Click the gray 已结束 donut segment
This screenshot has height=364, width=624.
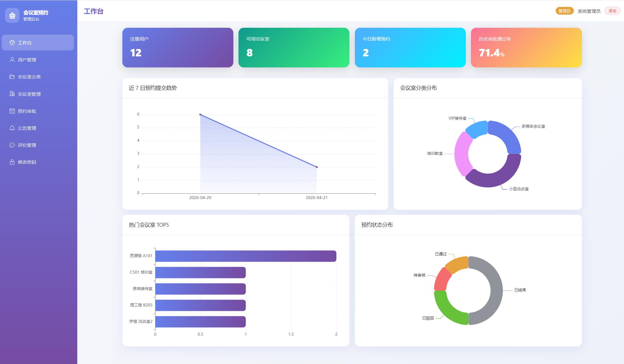[496, 290]
